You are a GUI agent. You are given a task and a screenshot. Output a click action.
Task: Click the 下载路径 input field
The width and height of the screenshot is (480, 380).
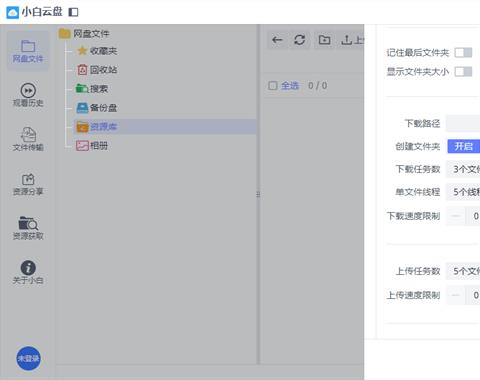463,124
